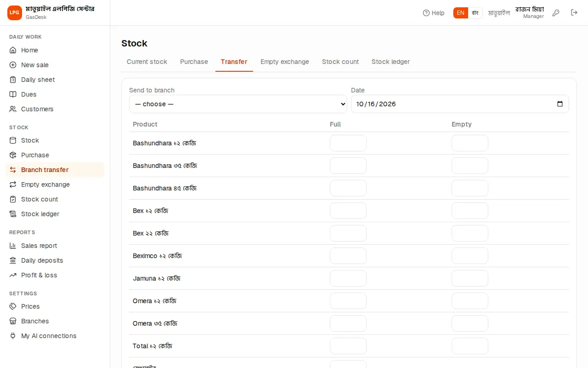The height and width of the screenshot is (368, 588).
Task: Open Daily sheet page
Action: 55,80
